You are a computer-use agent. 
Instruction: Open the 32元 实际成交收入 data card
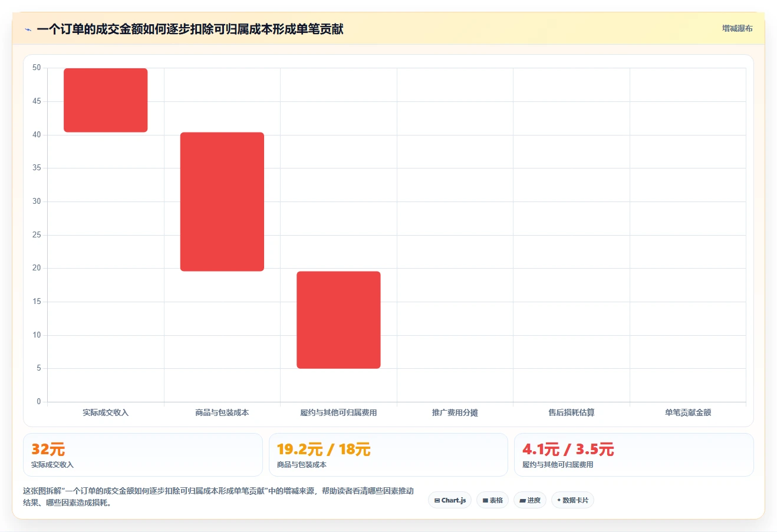[143, 455]
